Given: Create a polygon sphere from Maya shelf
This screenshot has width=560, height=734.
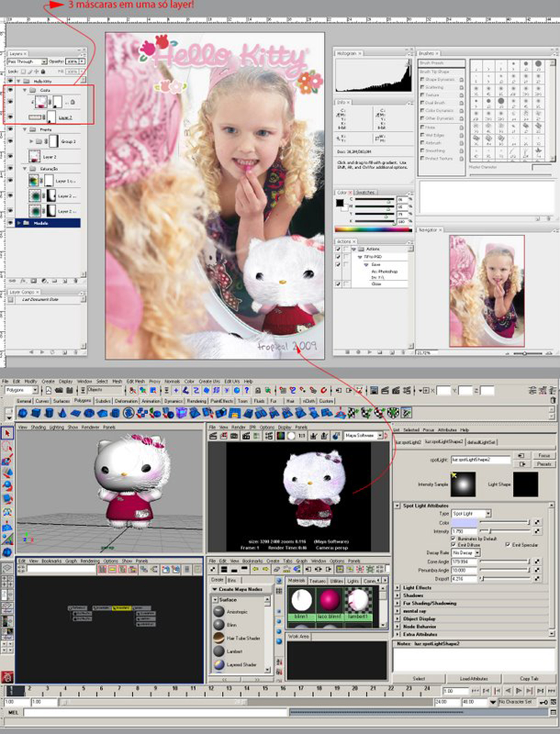Looking at the screenshot, I should 23,413.
